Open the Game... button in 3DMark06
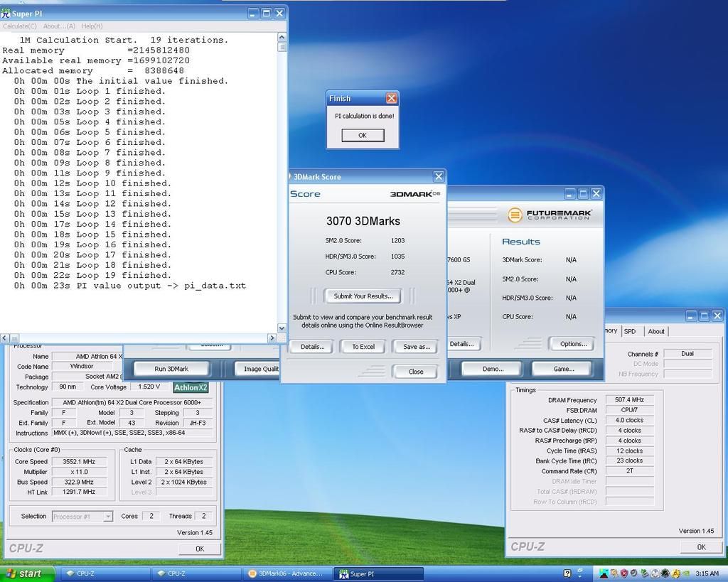The height and width of the screenshot is (582, 728). [x=563, y=369]
